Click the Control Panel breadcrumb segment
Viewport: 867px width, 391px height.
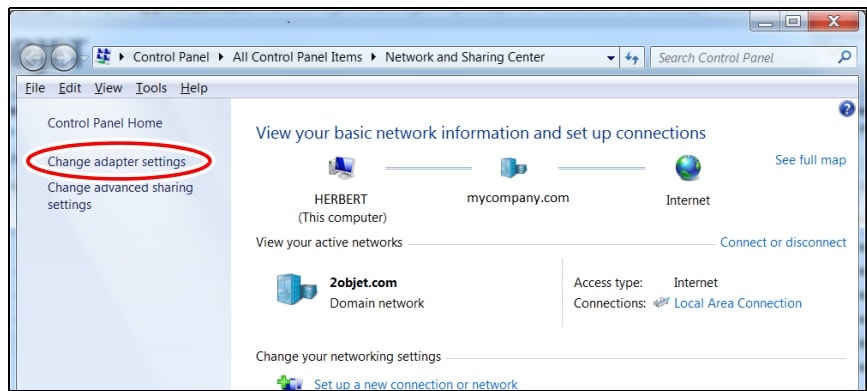[x=171, y=57]
